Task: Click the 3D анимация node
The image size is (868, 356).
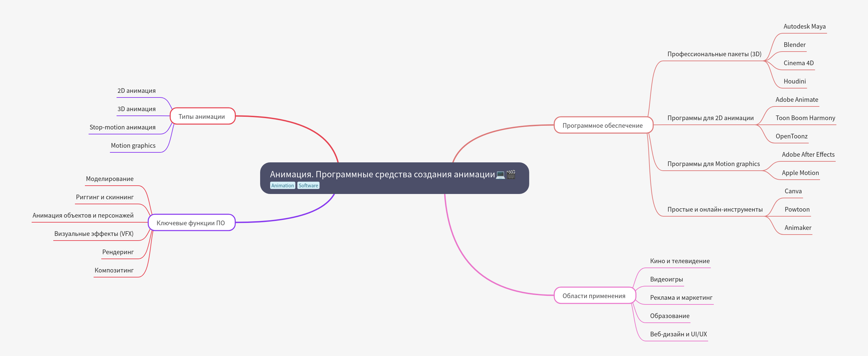Action: click(137, 109)
